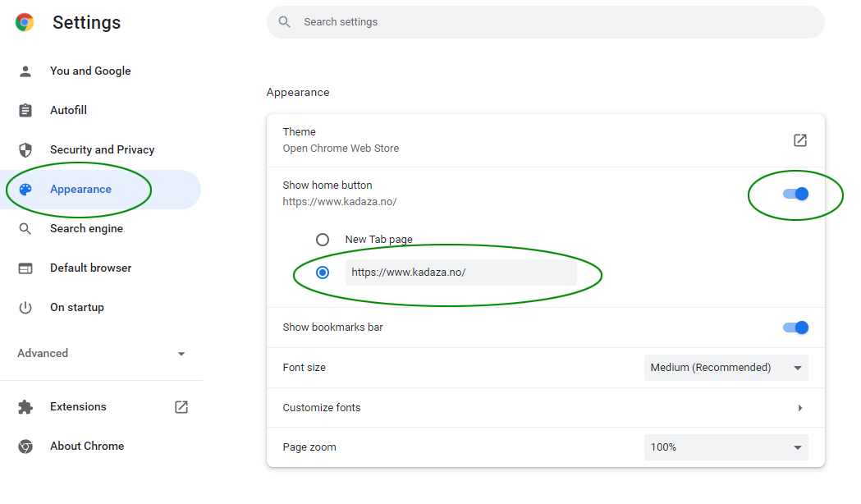Image resolution: width=861 pixels, height=504 pixels.
Task: Click the Search settings field
Action: tap(545, 22)
